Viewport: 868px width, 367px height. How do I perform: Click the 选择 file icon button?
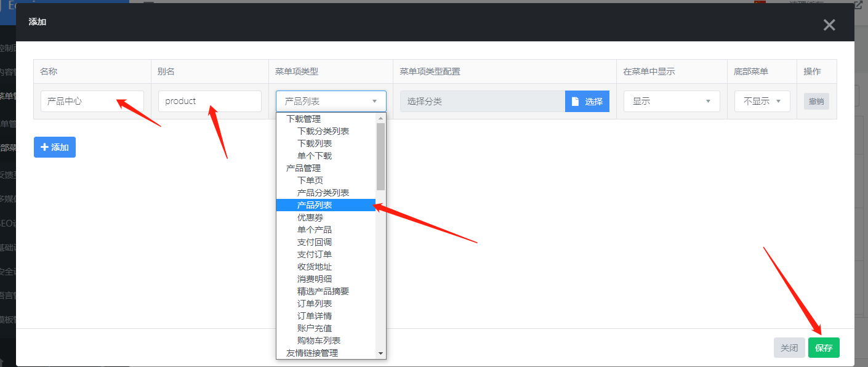coord(587,102)
